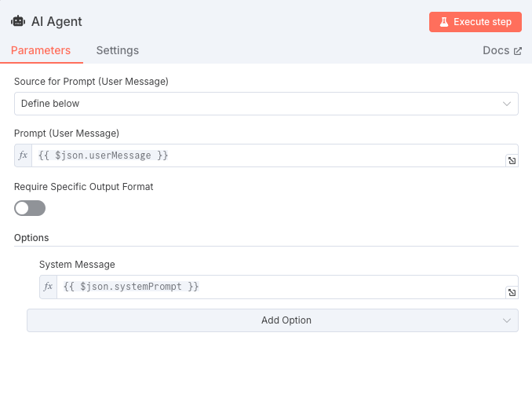Open expanded editor for Prompt (User Message)
The image size is (532, 395).
coord(511,161)
